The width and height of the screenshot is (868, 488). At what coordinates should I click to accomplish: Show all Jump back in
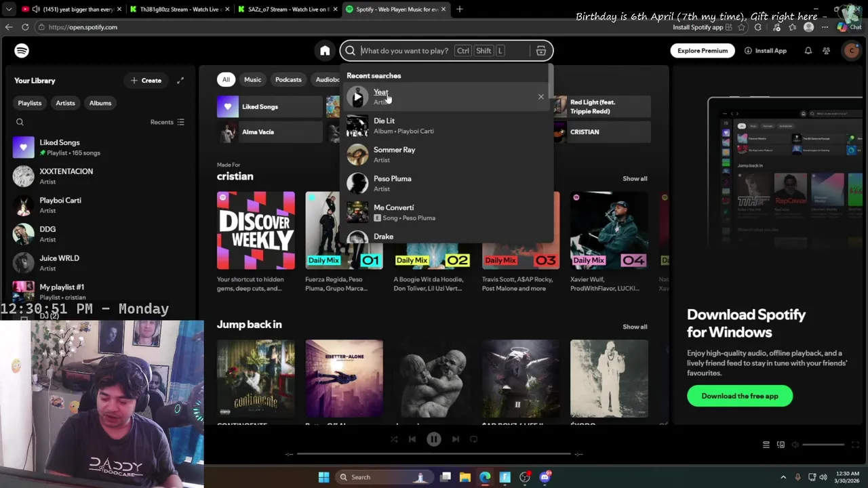click(x=635, y=327)
